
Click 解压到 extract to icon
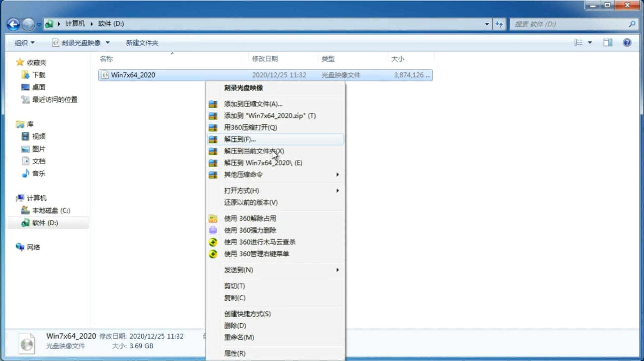click(213, 139)
